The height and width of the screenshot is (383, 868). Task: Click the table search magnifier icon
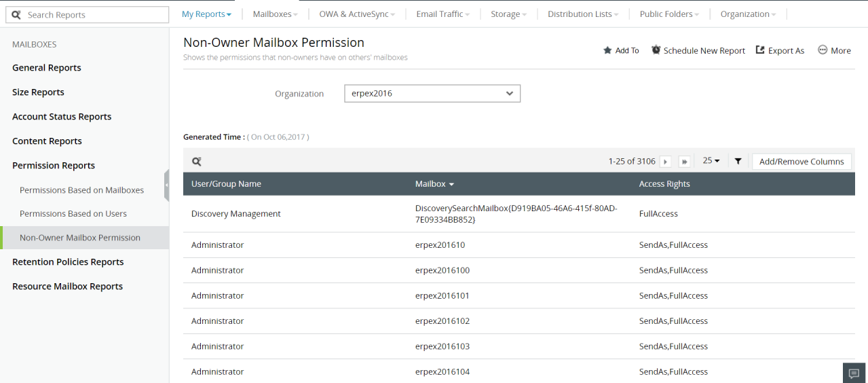tap(197, 162)
